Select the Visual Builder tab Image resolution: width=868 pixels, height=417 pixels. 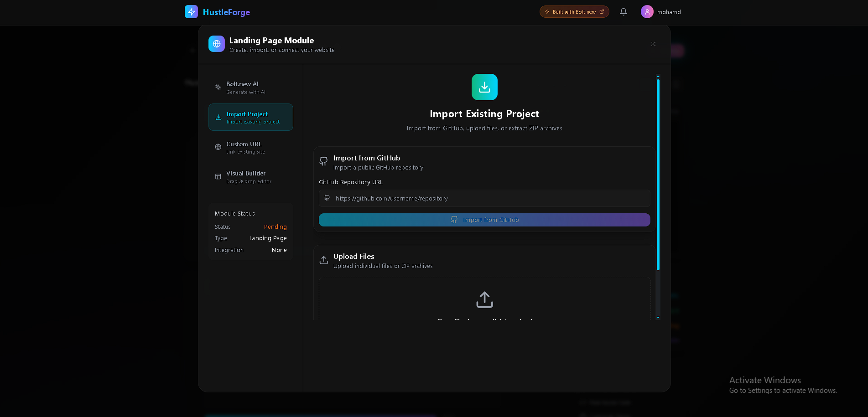tap(251, 177)
